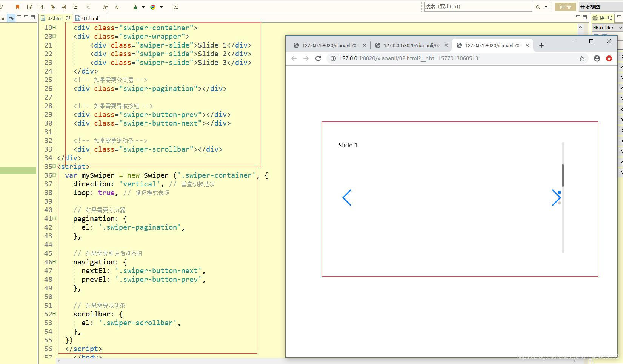Image resolution: width=623 pixels, height=364 pixels.
Task: Close the second browser tab
Action: [446, 45]
